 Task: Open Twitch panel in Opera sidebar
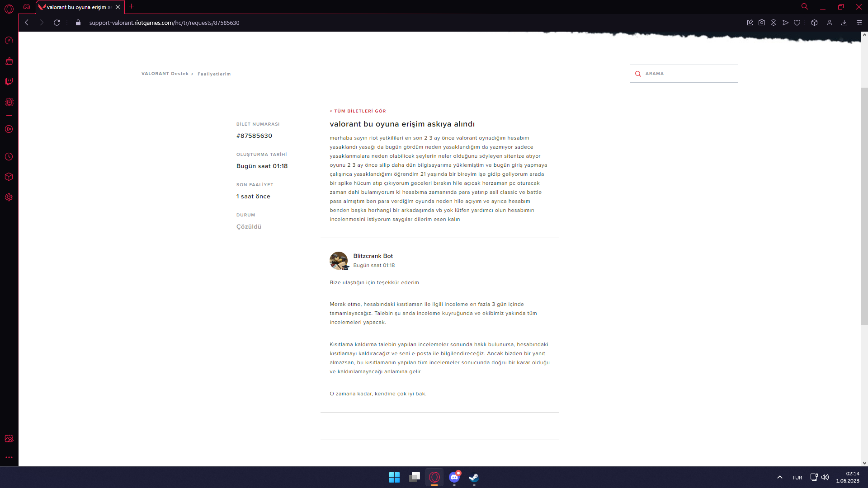(x=9, y=81)
